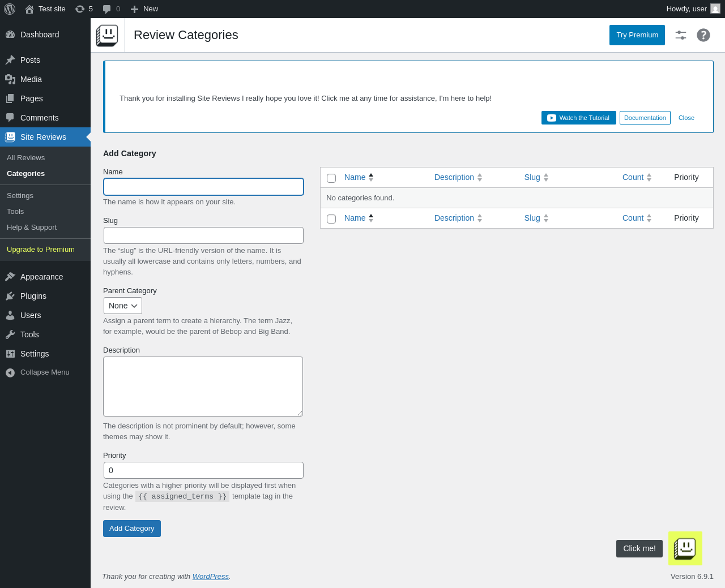Toggle the select-all checkbox in table header
725x588 pixels.
pyautogui.click(x=331, y=178)
